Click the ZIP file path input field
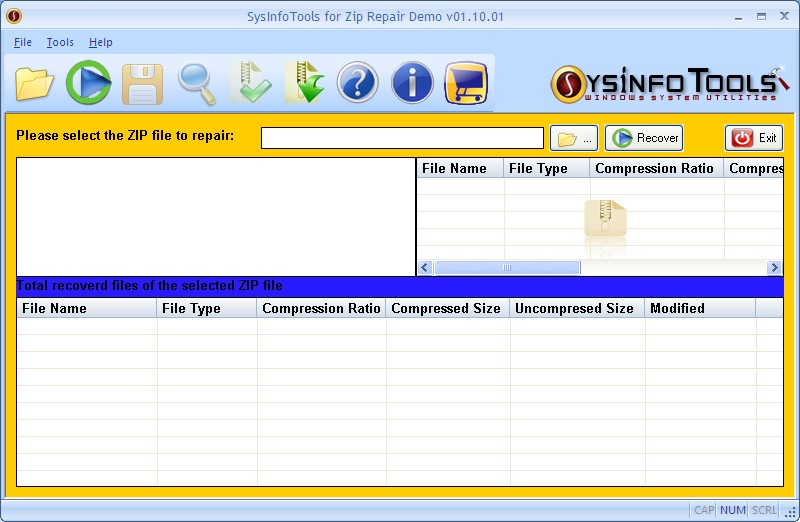This screenshot has height=522, width=800. 402,138
